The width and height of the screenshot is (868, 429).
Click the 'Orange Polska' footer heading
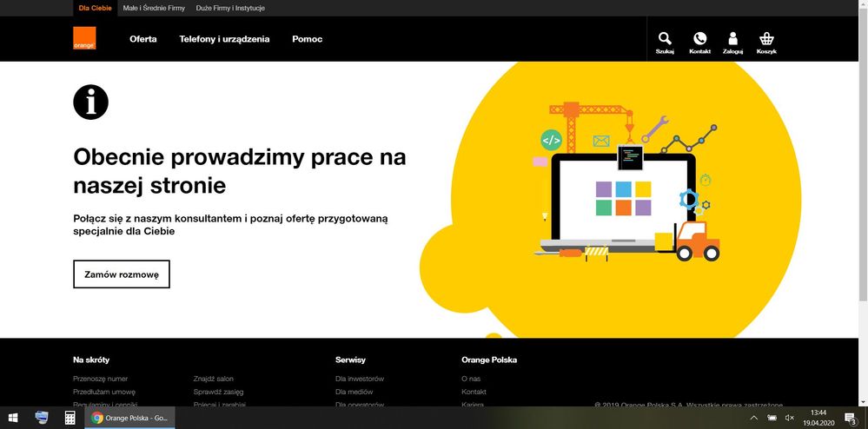click(x=489, y=360)
